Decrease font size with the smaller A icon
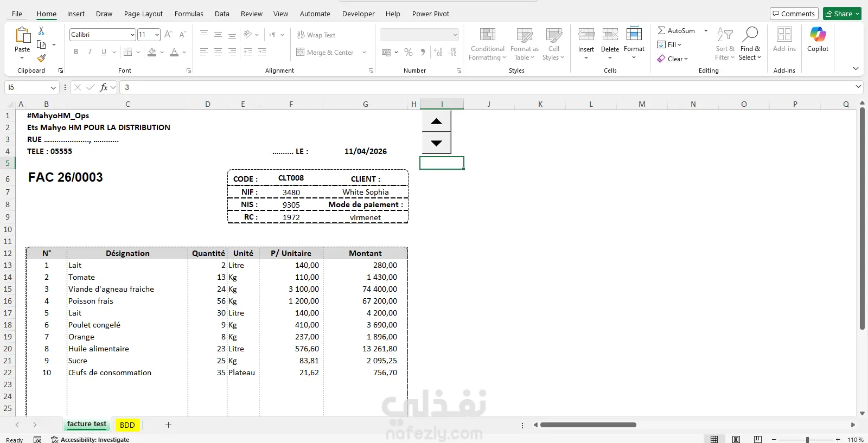 (x=182, y=34)
